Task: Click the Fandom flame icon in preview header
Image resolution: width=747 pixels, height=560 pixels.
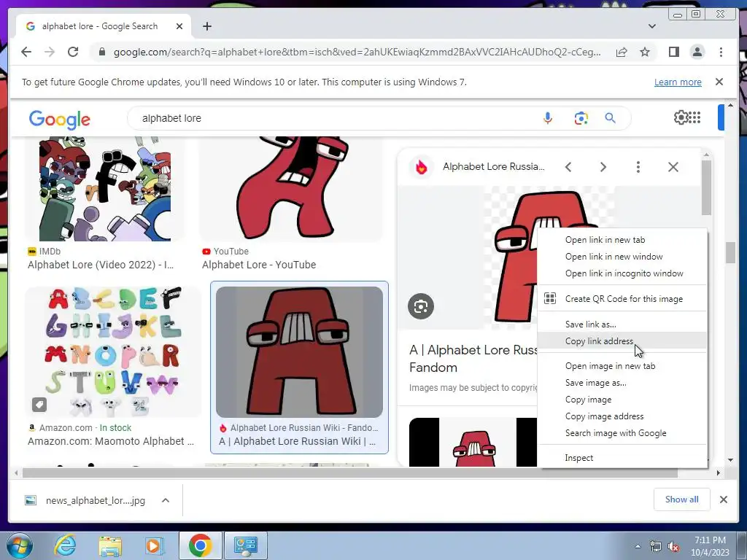Action: (421, 167)
